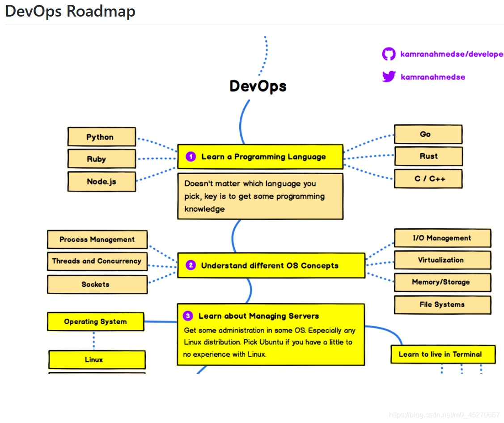The width and height of the screenshot is (504, 423).
Task: Select the File Systems box
Action: [443, 305]
